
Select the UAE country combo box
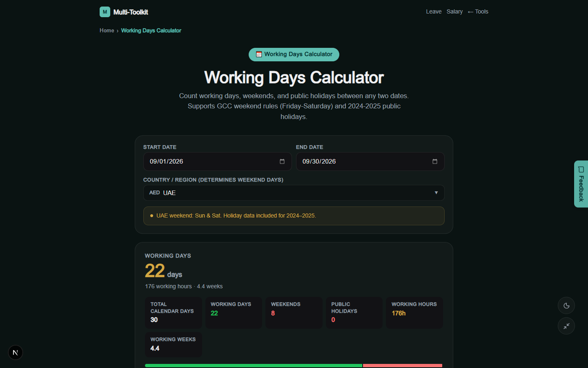294,193
